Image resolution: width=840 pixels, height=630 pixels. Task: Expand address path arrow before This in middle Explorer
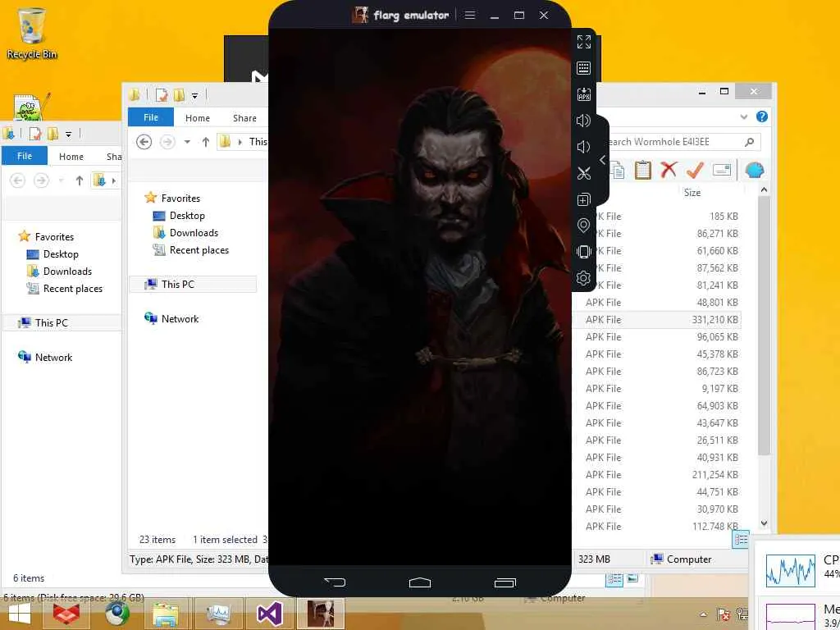pyautogui.click(x=240, y=141)
